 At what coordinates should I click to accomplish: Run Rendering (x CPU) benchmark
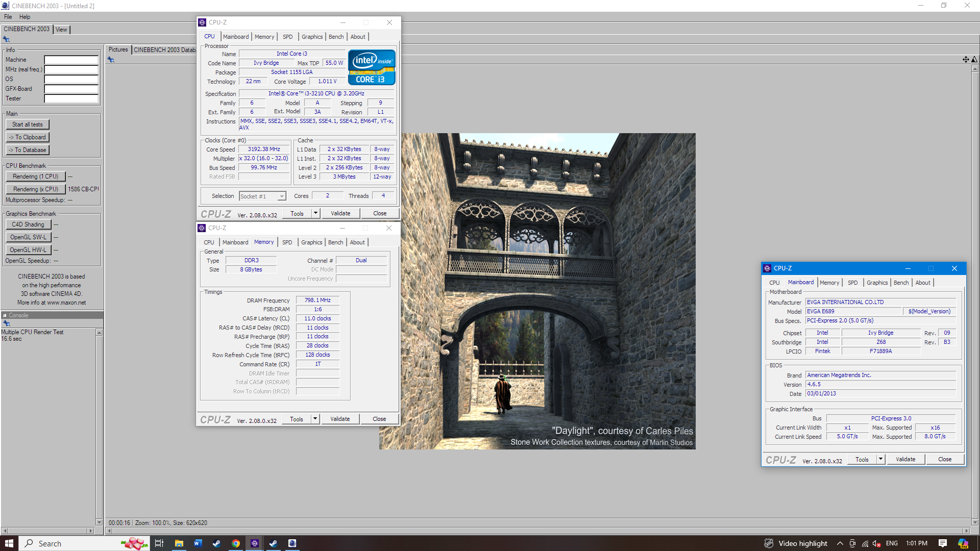point(36,189)
